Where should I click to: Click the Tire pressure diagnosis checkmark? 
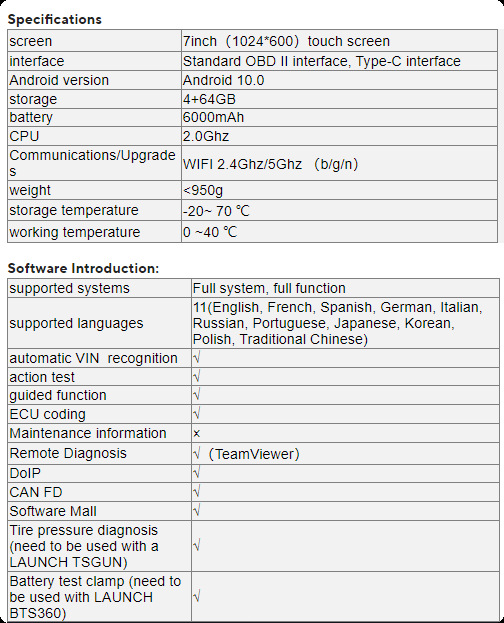click(x=196, y=546)
